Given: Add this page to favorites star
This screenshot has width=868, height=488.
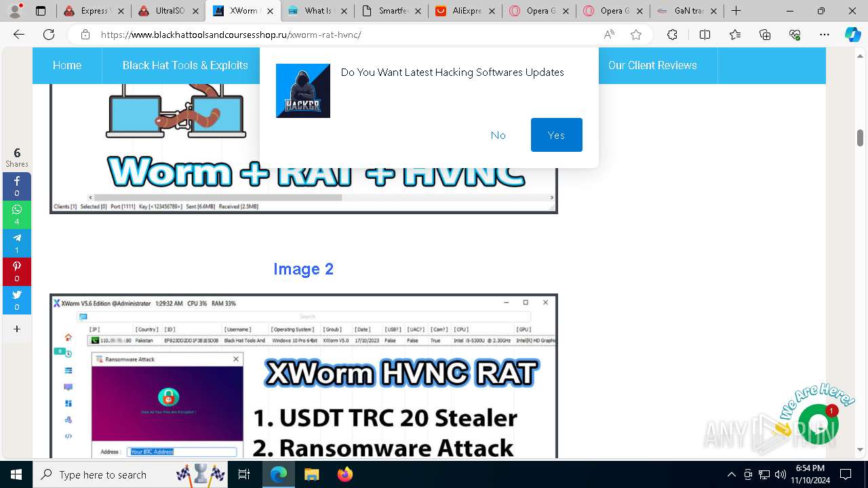Looking at the screenshot, I should point(636,35).
